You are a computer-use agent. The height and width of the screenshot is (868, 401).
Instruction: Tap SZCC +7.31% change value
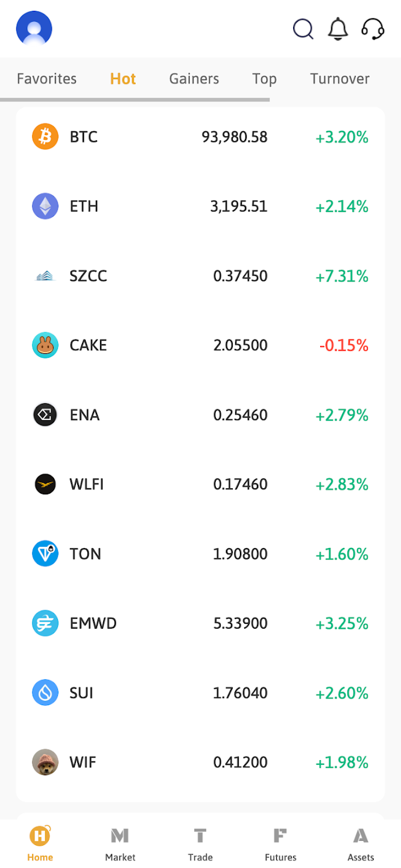click(341, 276)
